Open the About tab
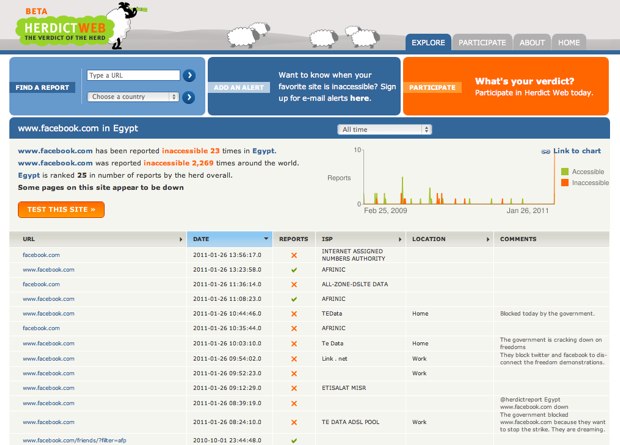This screenshot has height=445, width=620. pyautogui.click(x=532, y=43)
